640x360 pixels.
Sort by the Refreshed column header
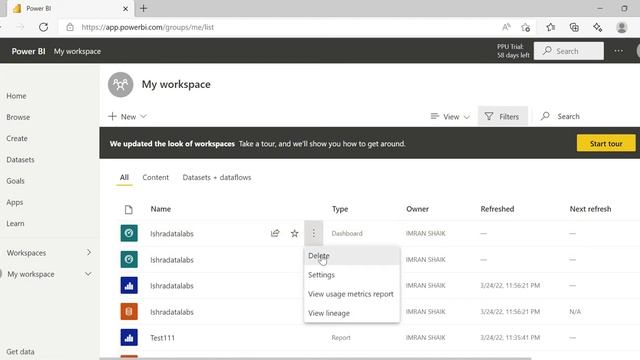click(x=497, y=209)
